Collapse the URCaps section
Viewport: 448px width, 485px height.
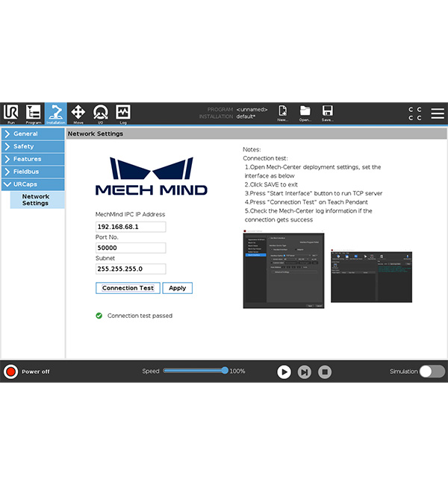tap(33, 184)
